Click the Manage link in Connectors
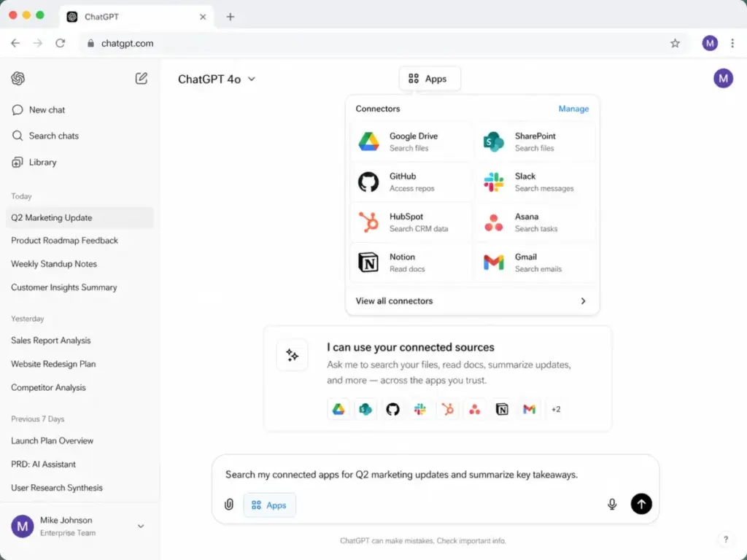 (x=573, y=109)
